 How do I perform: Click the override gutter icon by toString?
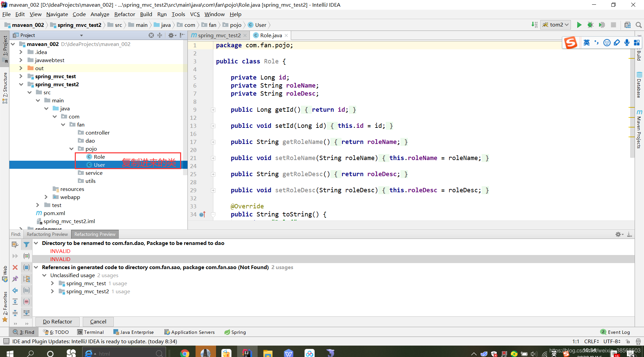click(202, 214)
